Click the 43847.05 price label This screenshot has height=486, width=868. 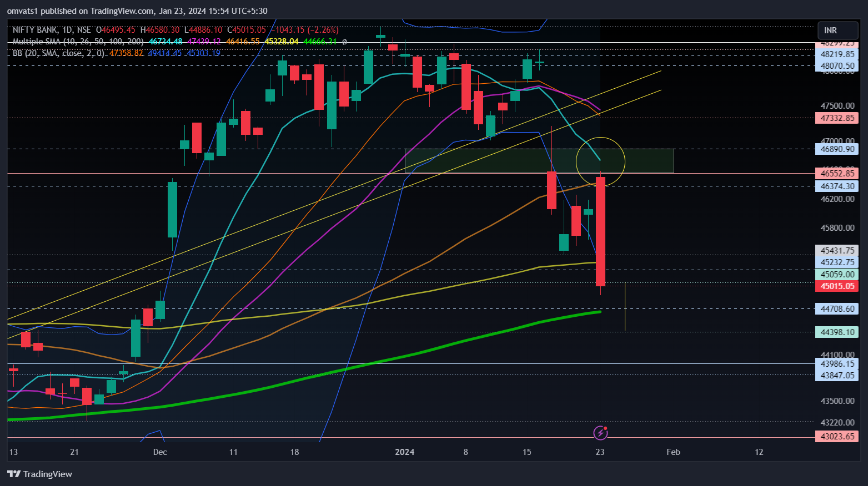[837, 376]
